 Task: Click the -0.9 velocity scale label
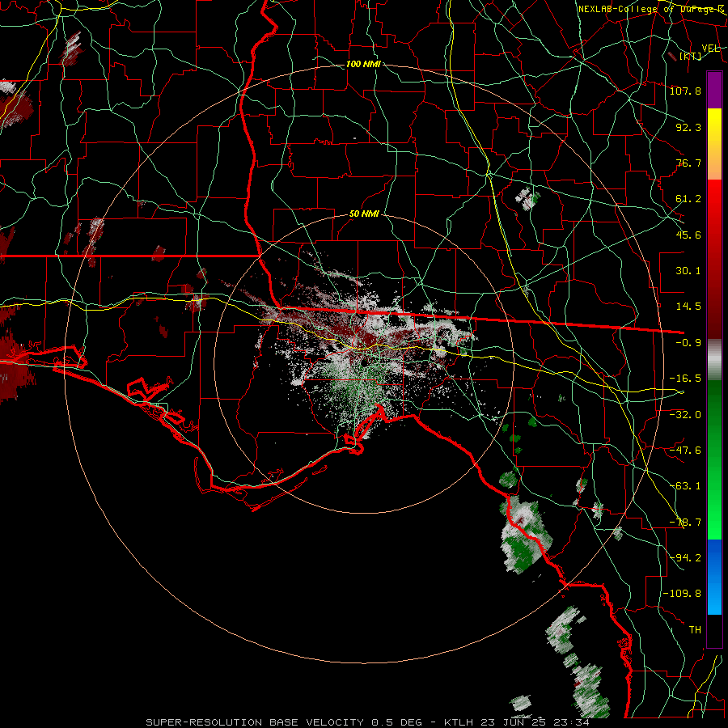pyautogui.click(x=688, y=343)
